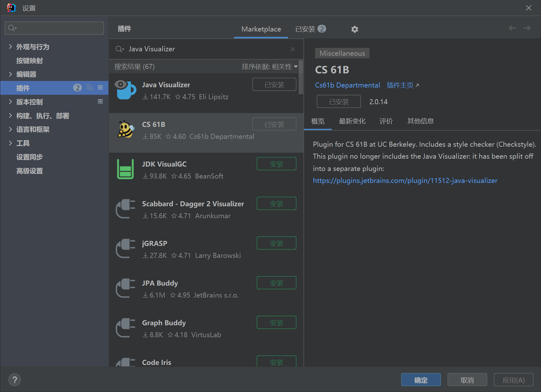This screenshot has height=392, width=541.
Task: Navigate back with the left arrow
Action: tap(512, 28)
